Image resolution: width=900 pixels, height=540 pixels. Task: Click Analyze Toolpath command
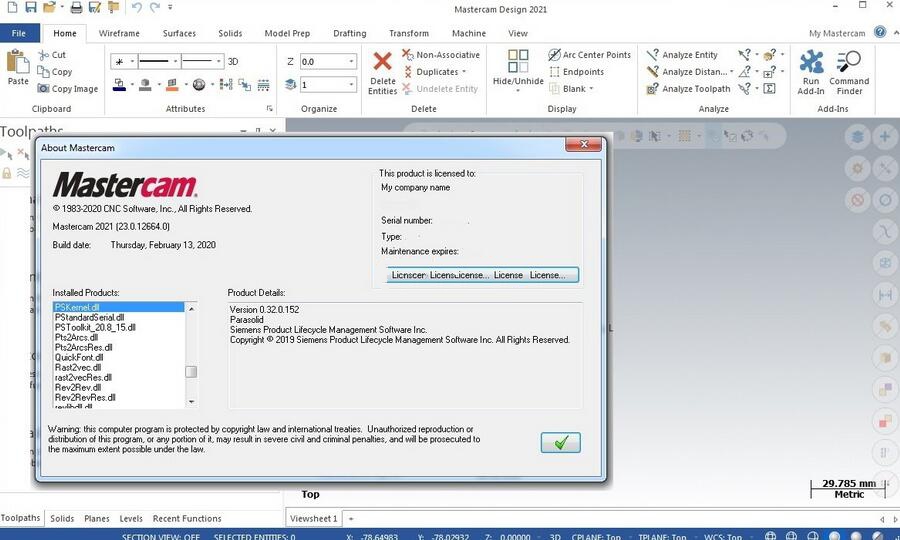point(688,88)
